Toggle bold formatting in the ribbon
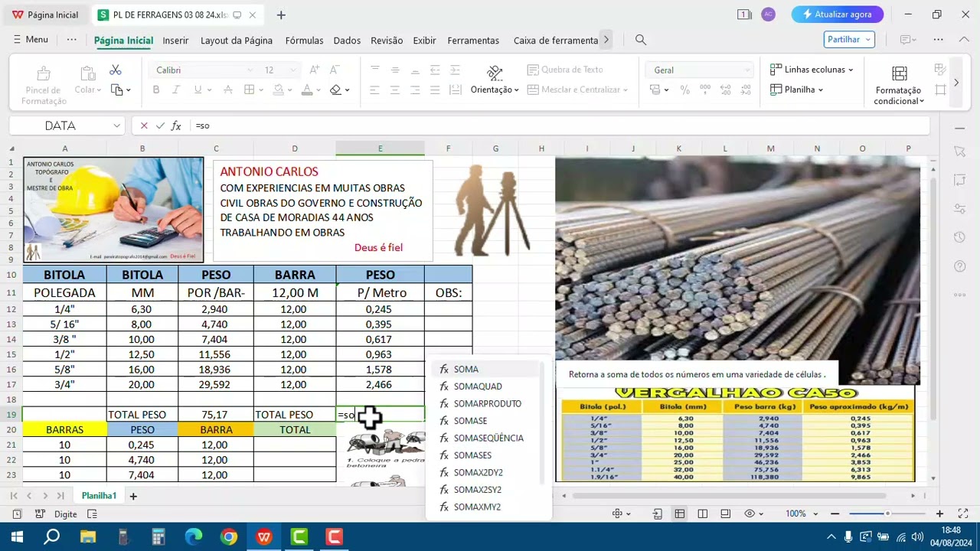The image size is (980, 551). click(x=156, y=90)
